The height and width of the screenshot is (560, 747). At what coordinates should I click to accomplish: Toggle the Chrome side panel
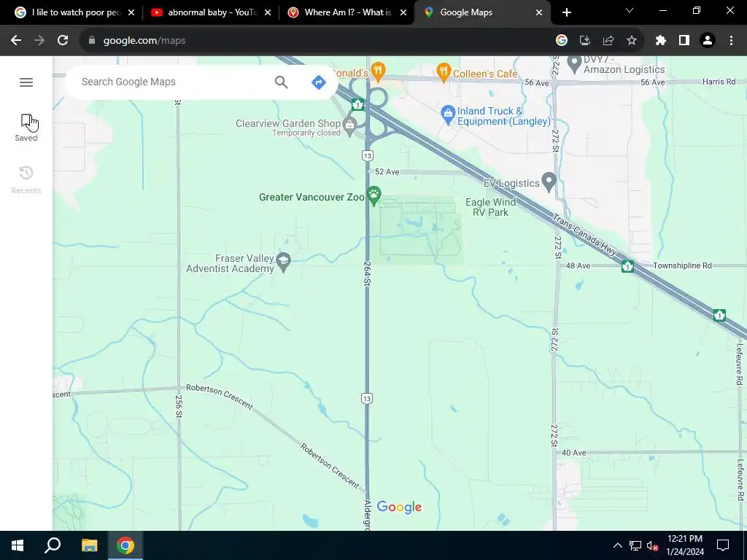684,41
